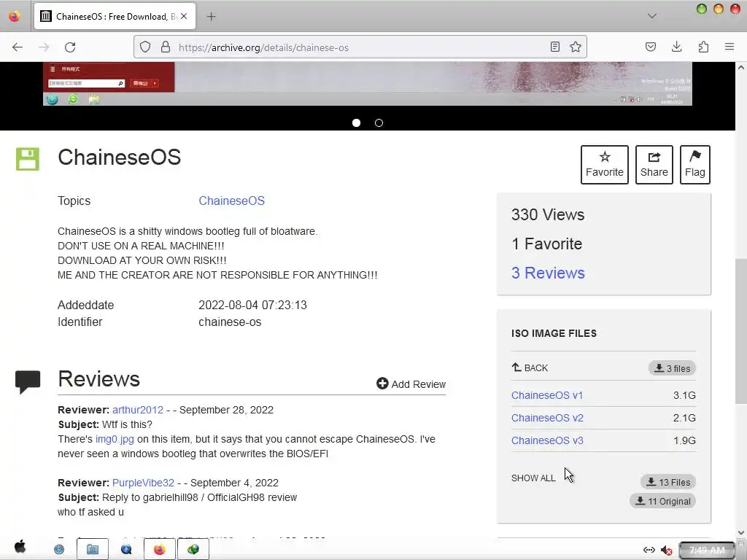Viewport: 747px width, 560px height.
Task: Click the 1 Favorite text
Action: tap(547, 244)
